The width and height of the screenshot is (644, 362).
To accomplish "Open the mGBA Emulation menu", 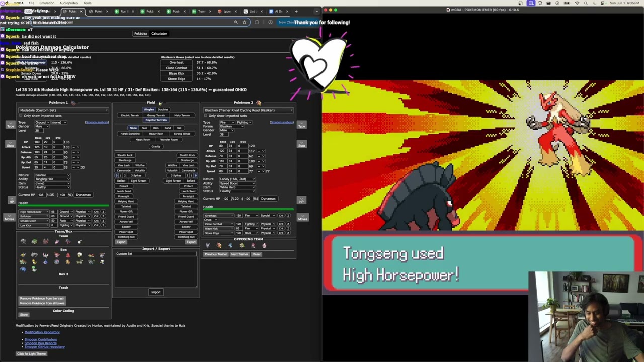I will point(47,3).
